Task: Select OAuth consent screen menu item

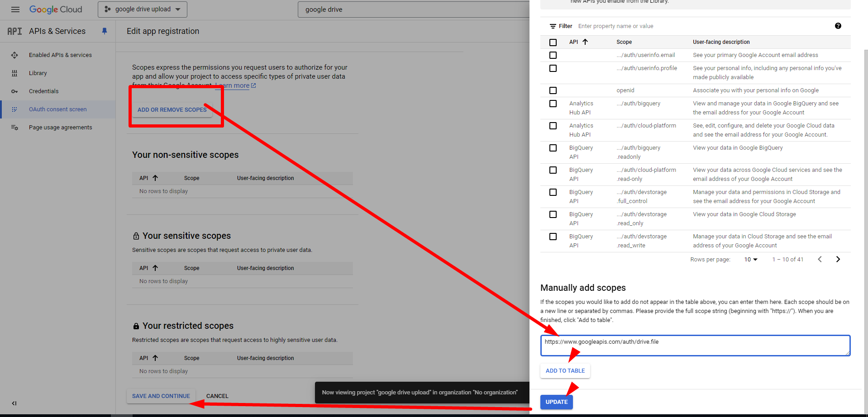Action: (58, 109)
